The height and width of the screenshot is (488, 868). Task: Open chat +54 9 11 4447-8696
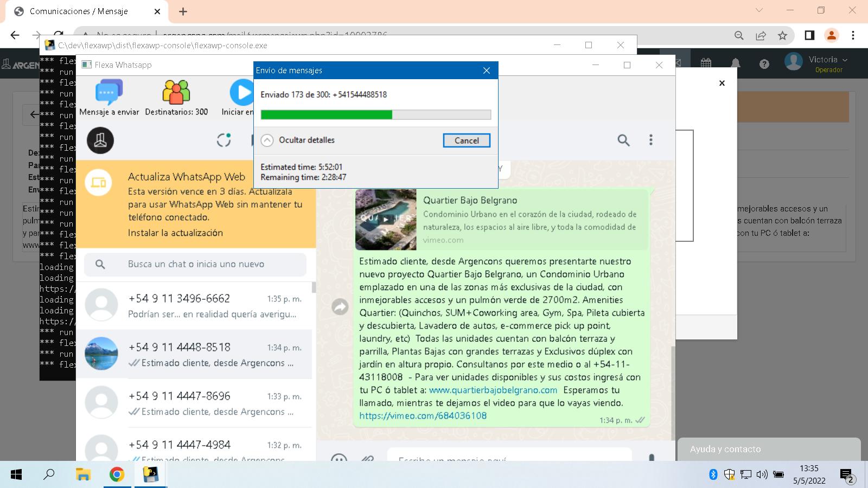pyautogui.click(x=194, y=403)
